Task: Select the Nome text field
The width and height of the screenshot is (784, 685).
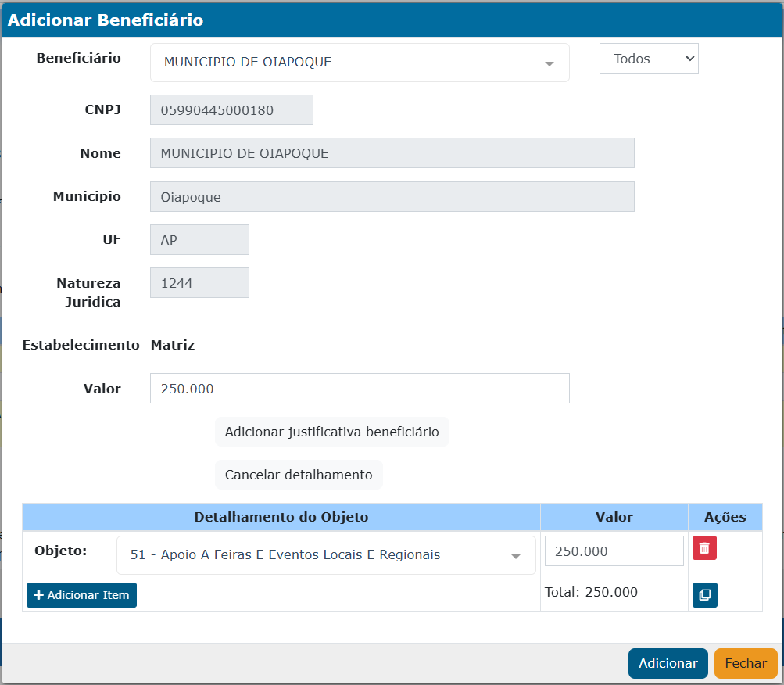Action: coord(392,153)
